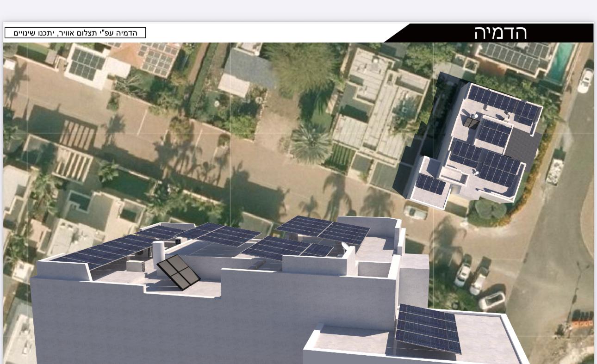
Task: Select solar panels on the top-left neighboring house
Action: [x=87, y=64]
